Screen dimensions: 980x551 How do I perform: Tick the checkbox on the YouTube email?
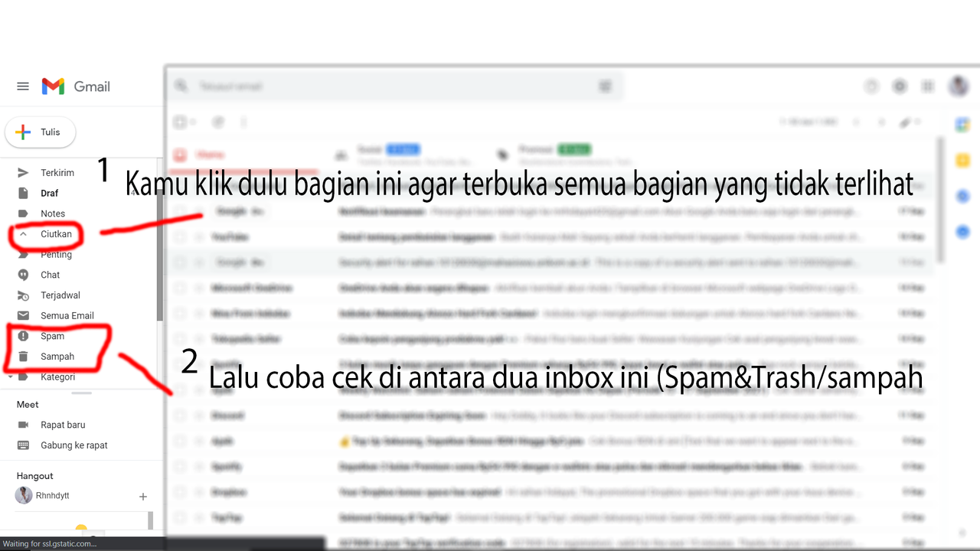180,237
